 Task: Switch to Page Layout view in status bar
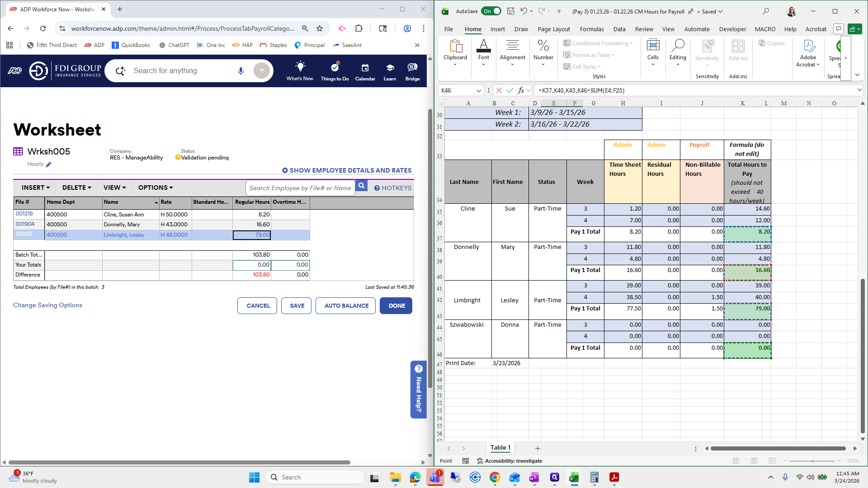[754, 461]
